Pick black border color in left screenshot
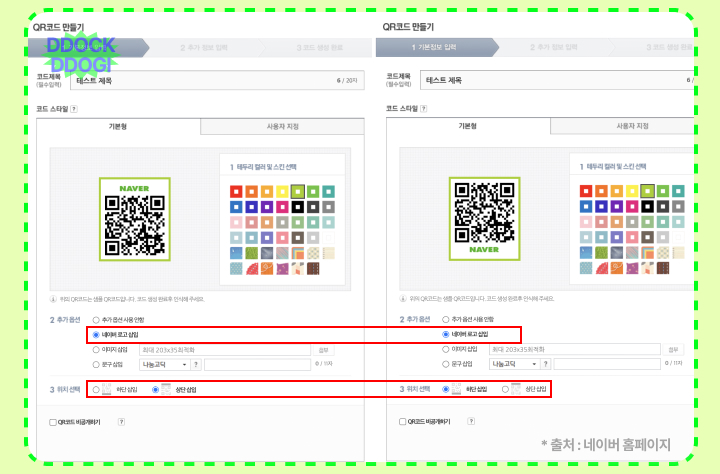The height and width of the screenshot is (474, 720). click(x=298, y=207)
